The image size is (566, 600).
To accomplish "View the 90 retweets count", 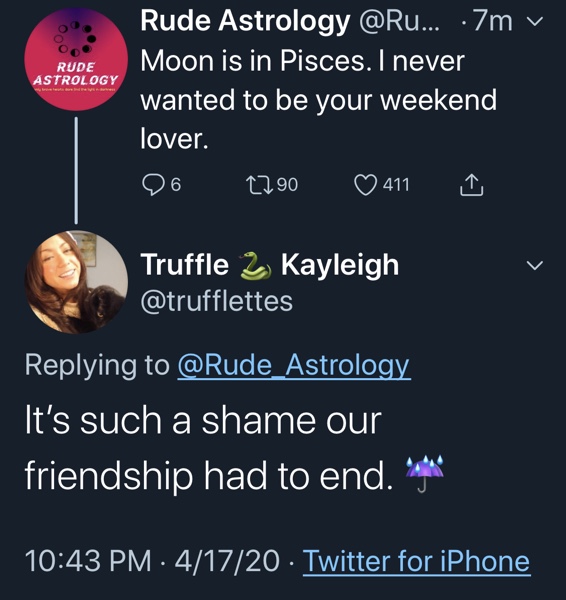I will pos(287,185).
